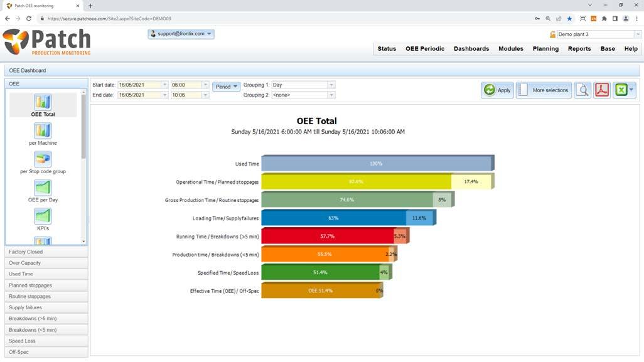Open the Period dropdown button

[227, 87]
